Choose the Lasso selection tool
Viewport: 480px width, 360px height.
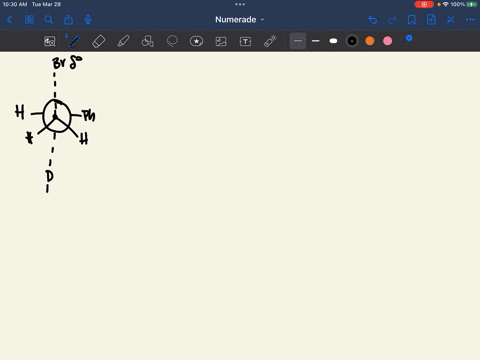[x=172, y=41]
